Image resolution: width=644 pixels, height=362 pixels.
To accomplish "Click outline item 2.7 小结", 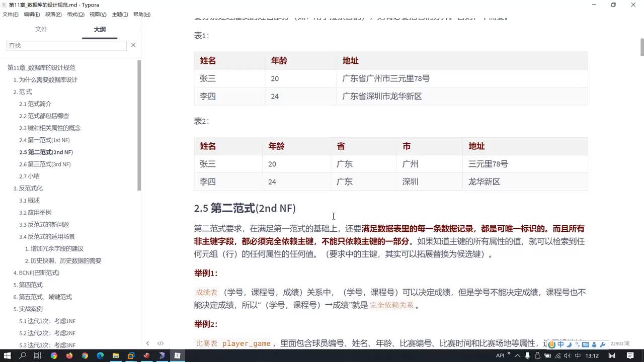I will [x=29, y=176].
